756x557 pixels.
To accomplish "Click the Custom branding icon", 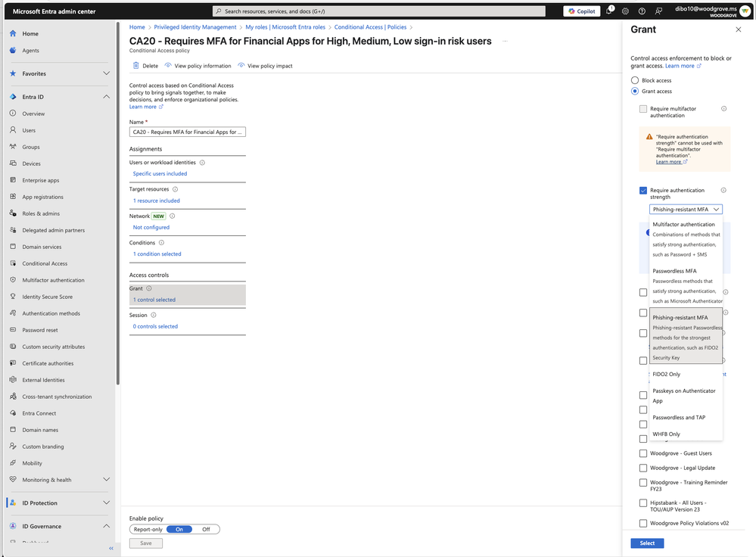I will 13,447.
